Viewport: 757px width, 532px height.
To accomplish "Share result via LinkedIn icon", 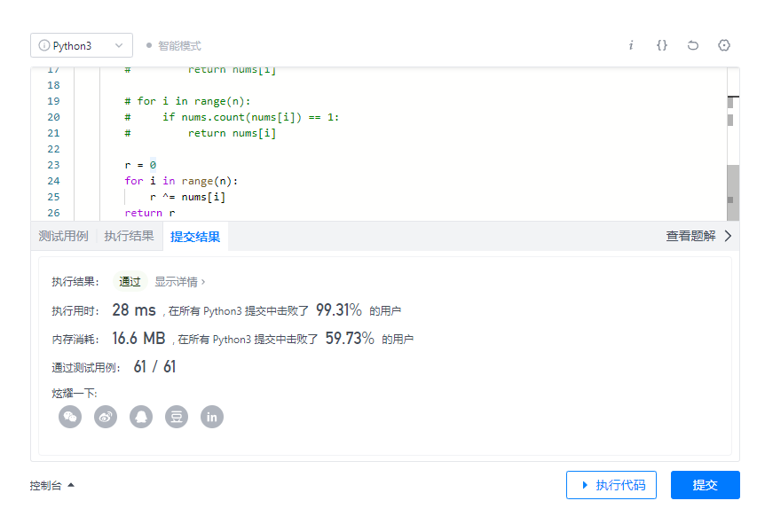I will click(212, 417).
